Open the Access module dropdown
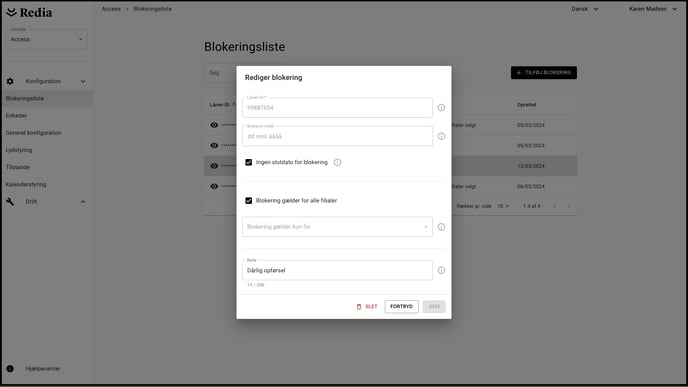The image size is (688, 387). (47, 39)
